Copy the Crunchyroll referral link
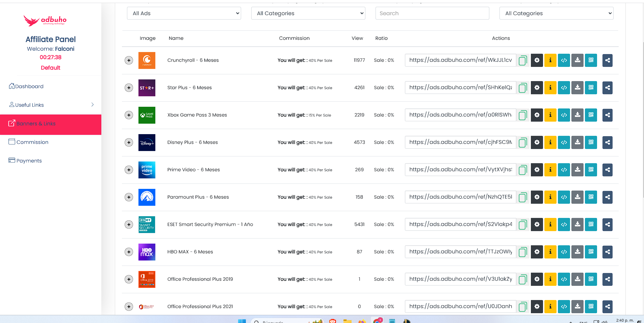Image resolution: width=644 pixels, height=323 pixels. point(523,60)
